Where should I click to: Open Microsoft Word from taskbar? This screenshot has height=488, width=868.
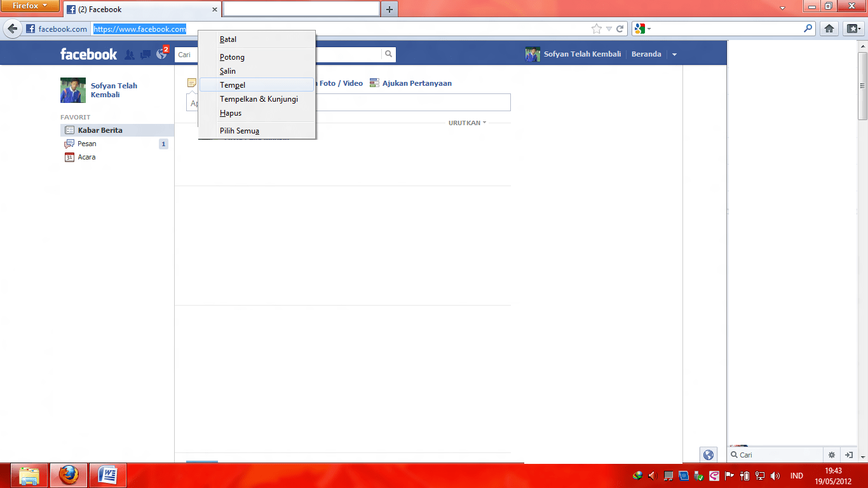tap(108, 475)
